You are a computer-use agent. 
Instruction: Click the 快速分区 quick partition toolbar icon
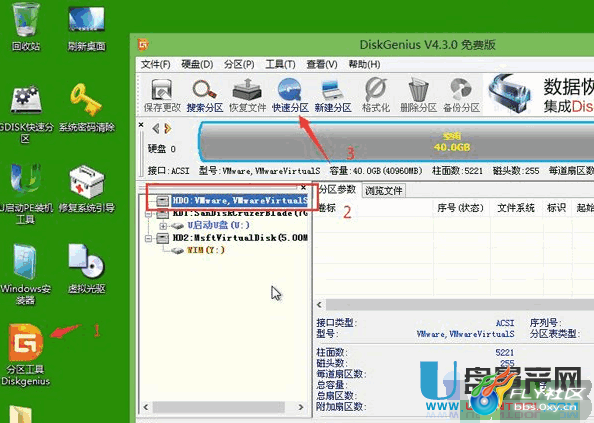coord(290,95)
